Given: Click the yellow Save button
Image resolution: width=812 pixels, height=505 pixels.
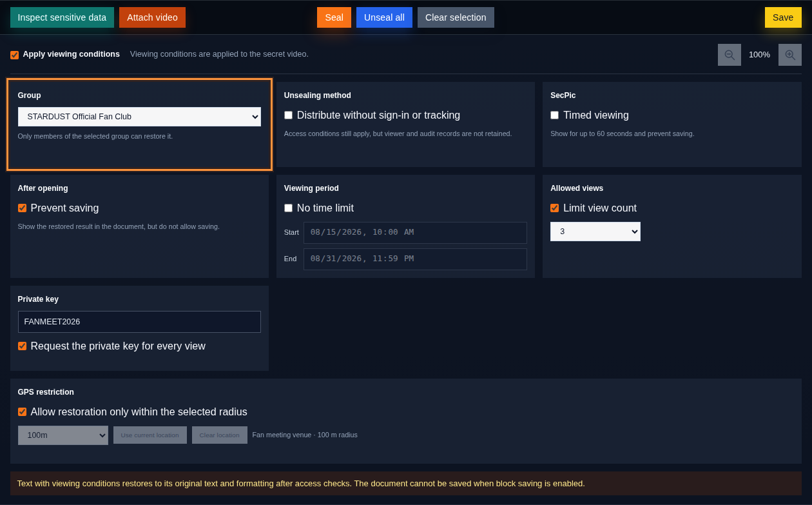Looking at the screenshot, I should tap(783, 17).
